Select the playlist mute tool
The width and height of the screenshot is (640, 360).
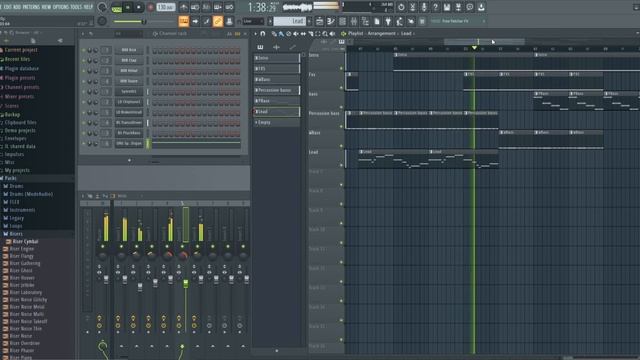(296, 33)
